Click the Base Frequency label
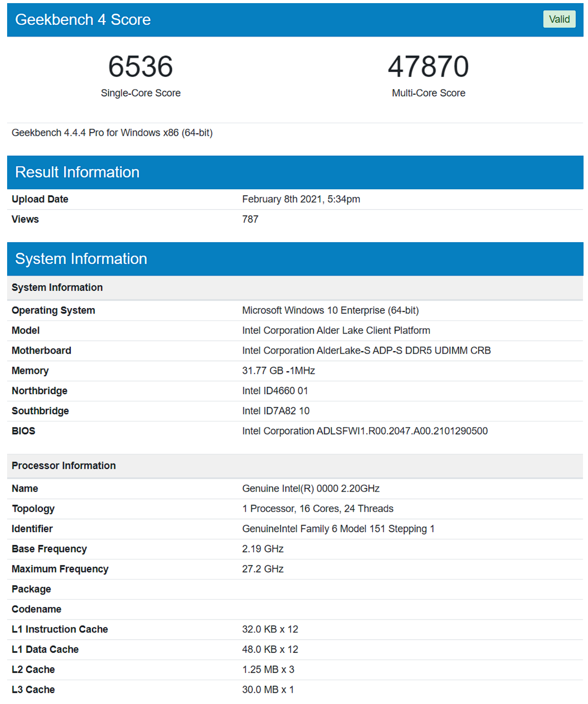588x704 pixels. click(x=49, y=549)
